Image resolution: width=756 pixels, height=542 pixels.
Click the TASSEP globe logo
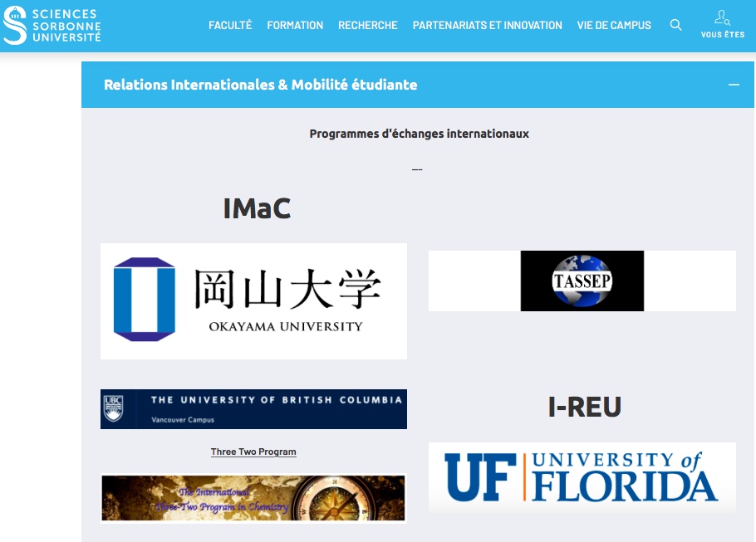click(582, 281)
